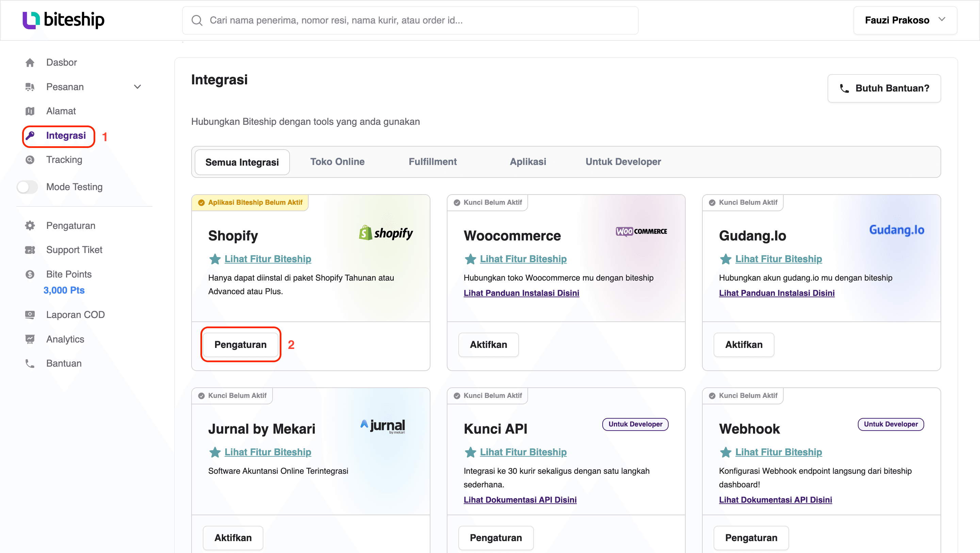Open Shopify Pengaturan button
The height and width of the screenshot is (553, 980).
(241, 345)
